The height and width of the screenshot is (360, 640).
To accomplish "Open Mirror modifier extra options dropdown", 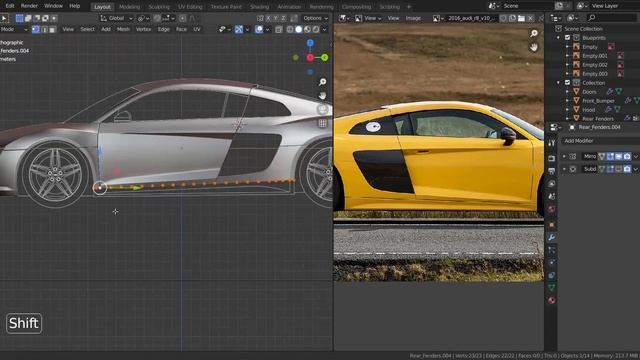I will tap(636, 156).
